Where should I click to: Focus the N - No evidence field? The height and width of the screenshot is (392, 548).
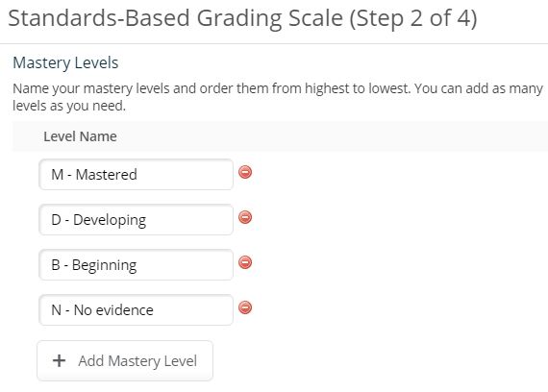click(x=136, y=310)
